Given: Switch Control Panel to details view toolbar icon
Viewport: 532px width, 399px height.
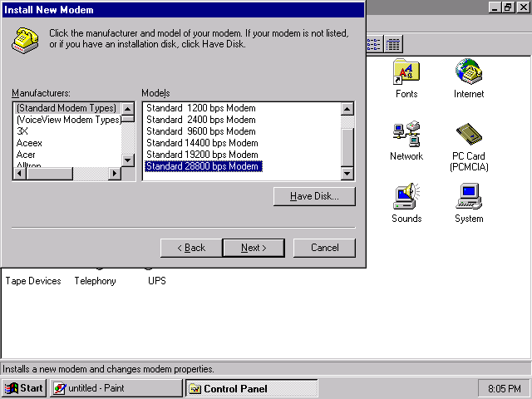Looking at the screenshot, I should [393, 44].
